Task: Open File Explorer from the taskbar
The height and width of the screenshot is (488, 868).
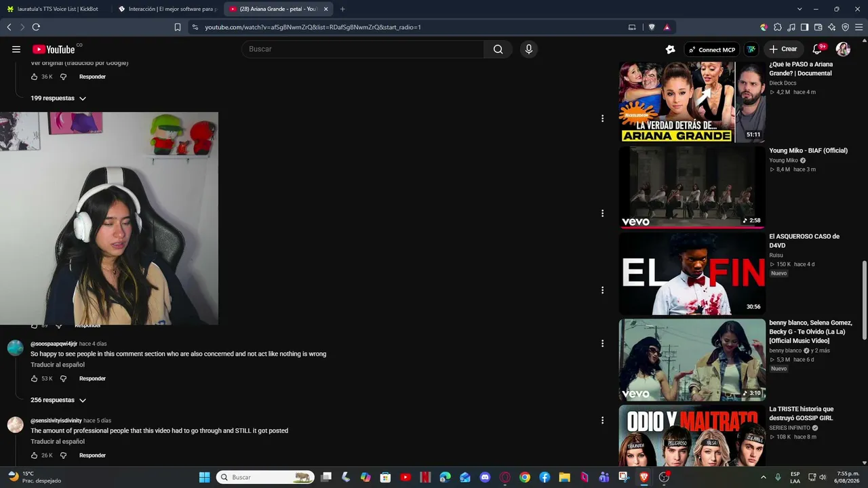Action: coord(564,477)
